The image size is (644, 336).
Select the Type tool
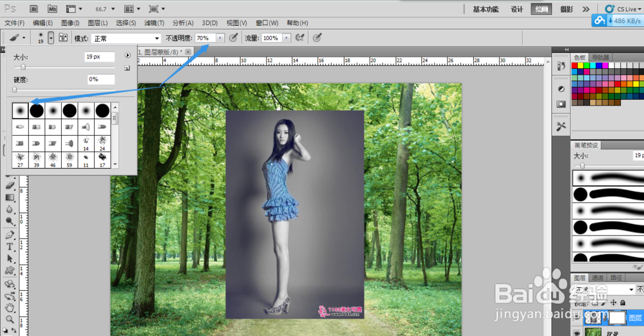10,247
